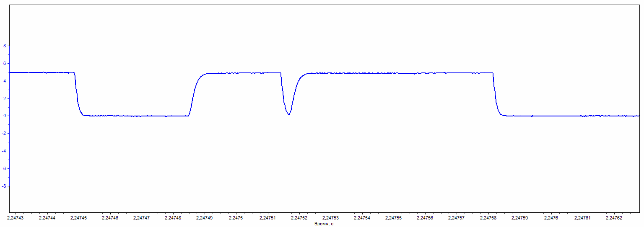Select the time label 2,24749
Viewport: 644px width, 227px height.
204,218
